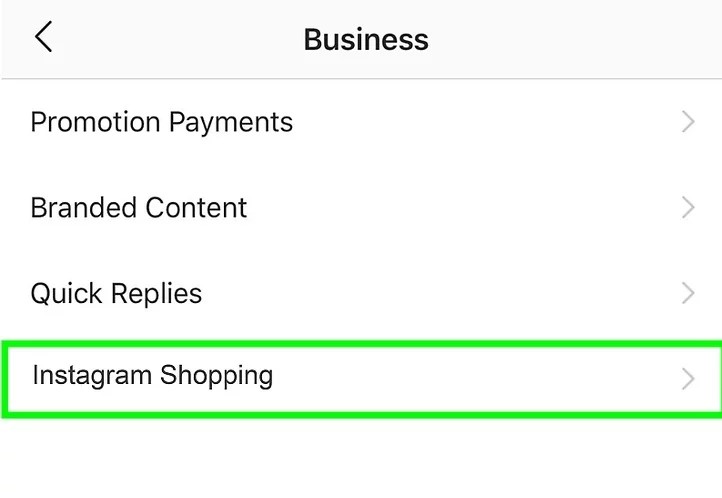Click the Business header title
Screen dimensions: 722x498
coord(366,40)
